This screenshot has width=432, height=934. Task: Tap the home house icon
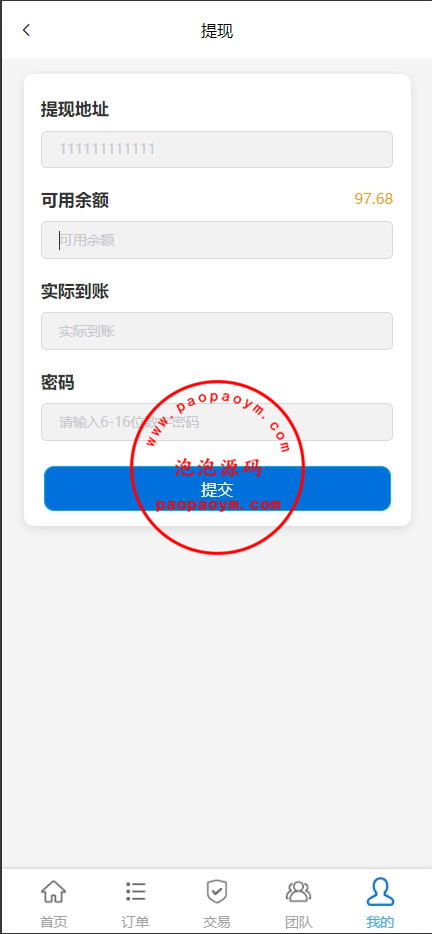point(53,892)
